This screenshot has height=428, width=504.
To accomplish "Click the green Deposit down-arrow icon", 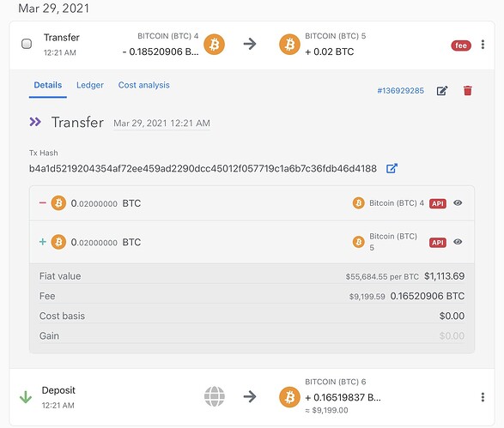I will pos(26,397).
